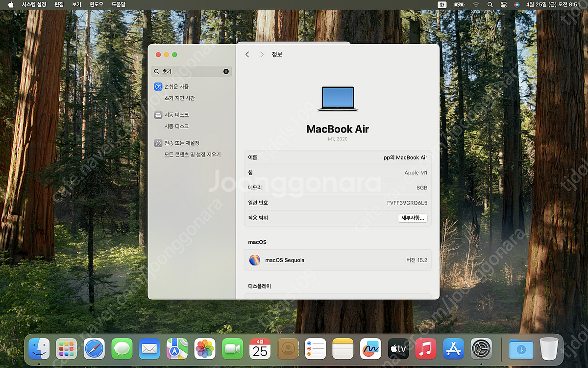The width and height of the screenshot is (588, 368).
Task: Open Spotlight search magnifier in menu bar
Action: click(490, 4)
